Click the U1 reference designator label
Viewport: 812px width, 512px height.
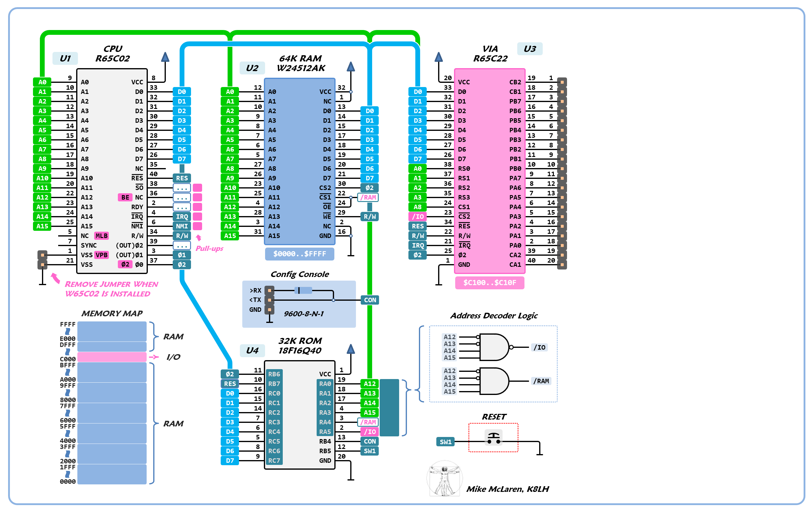65,59
